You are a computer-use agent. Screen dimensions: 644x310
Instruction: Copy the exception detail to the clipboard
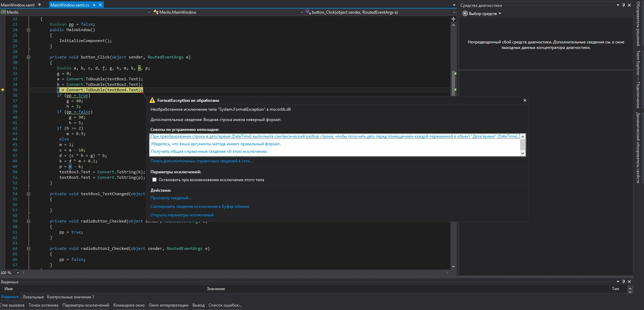pyautogui.click(x=200, y=206)
